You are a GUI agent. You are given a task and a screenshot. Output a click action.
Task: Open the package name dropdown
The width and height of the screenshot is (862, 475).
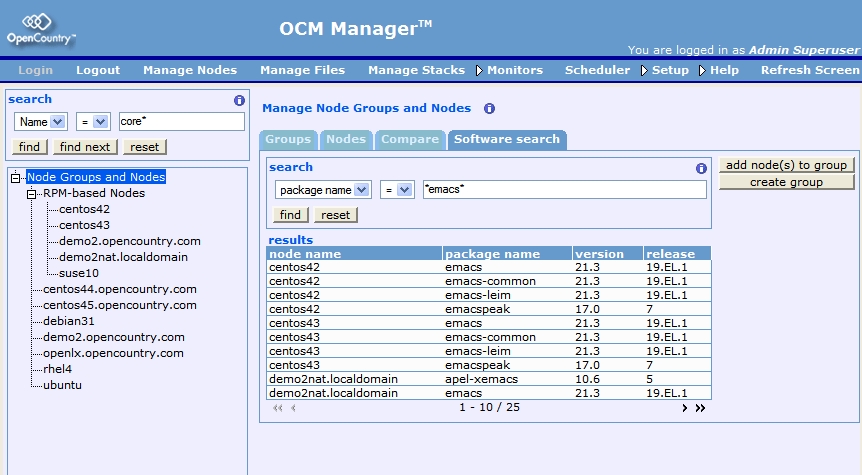click(x=361, y=189)
